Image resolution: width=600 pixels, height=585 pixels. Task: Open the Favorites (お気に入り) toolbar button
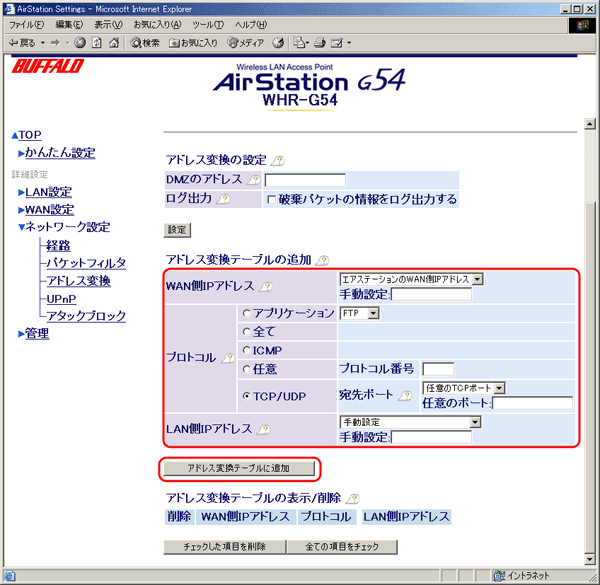(x=194, y=43)
